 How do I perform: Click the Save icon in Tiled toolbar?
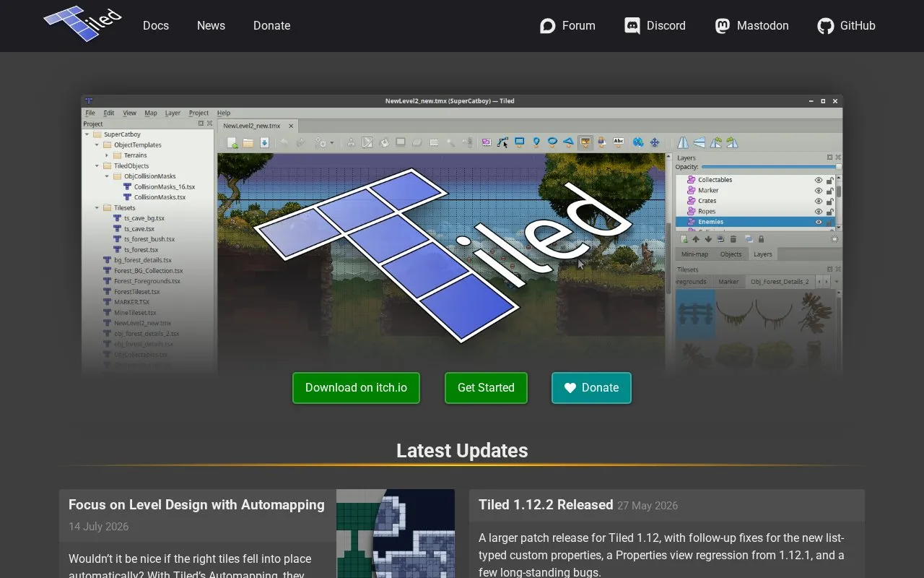tap(264, 142)
